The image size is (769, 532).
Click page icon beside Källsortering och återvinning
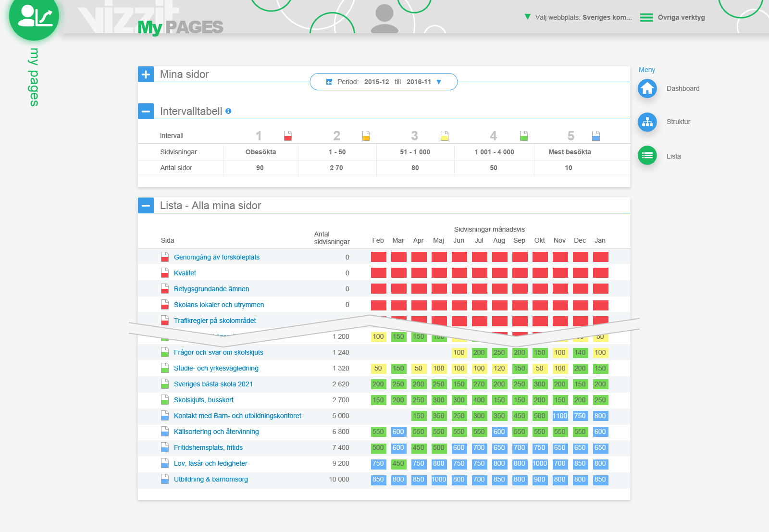165,431
